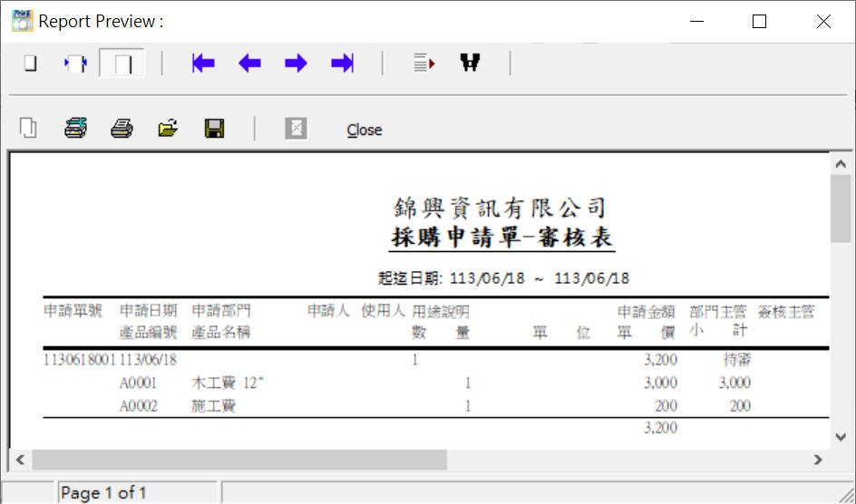
Task: Click the Page 1 of 1 status
Action: click(x=103, y=493)
